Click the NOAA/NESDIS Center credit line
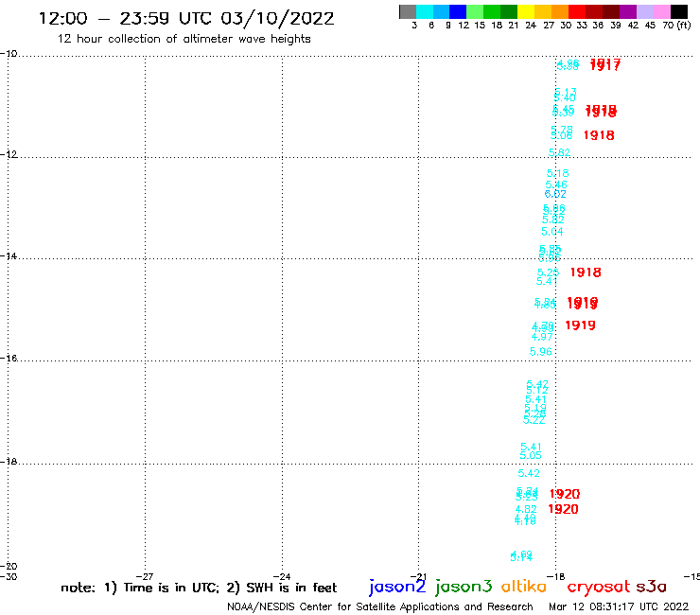The width and height of the screenshot is (700, 615). (x=380, y=607)
